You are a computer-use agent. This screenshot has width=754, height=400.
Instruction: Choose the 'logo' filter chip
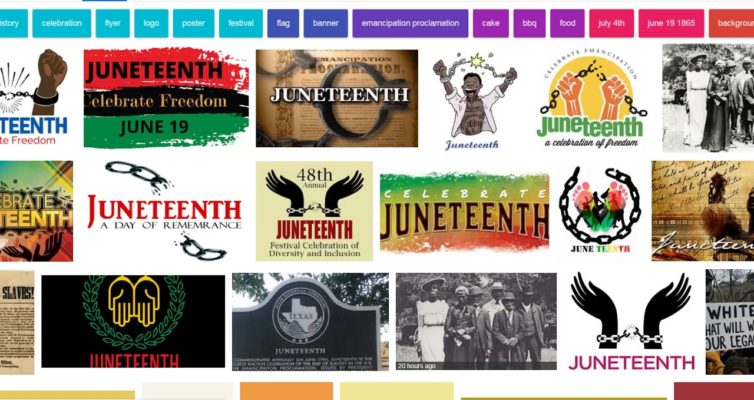[x=151, y=23]
